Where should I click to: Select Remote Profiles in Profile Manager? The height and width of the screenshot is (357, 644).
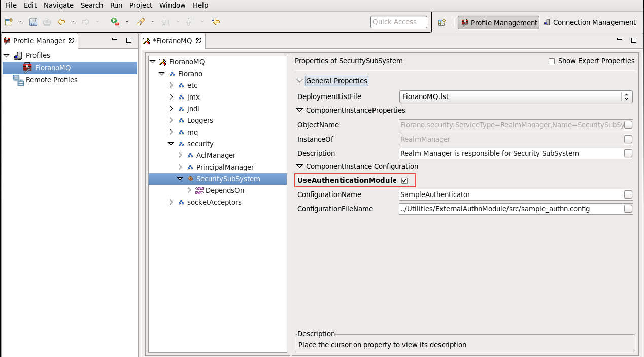click(51, 80)
